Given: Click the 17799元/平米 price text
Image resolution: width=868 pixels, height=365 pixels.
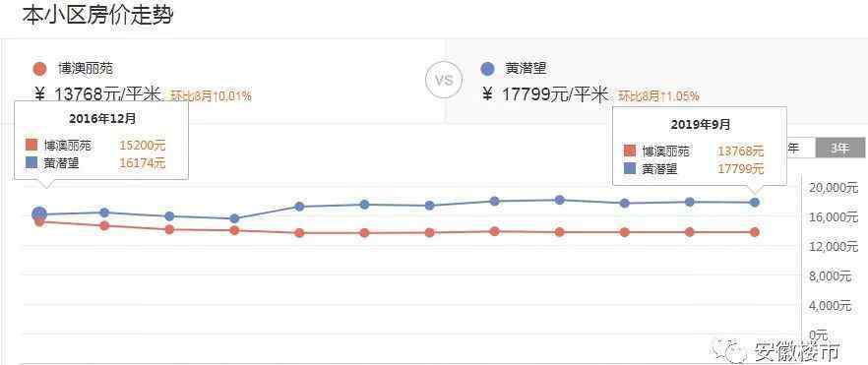Looking at the screenshot, I should [555, 94].
